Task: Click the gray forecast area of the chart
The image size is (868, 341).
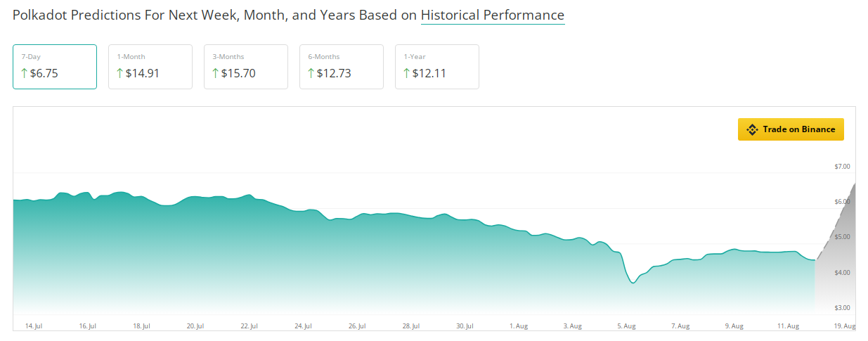Action: pyautogui.click(x=836, y=260)
